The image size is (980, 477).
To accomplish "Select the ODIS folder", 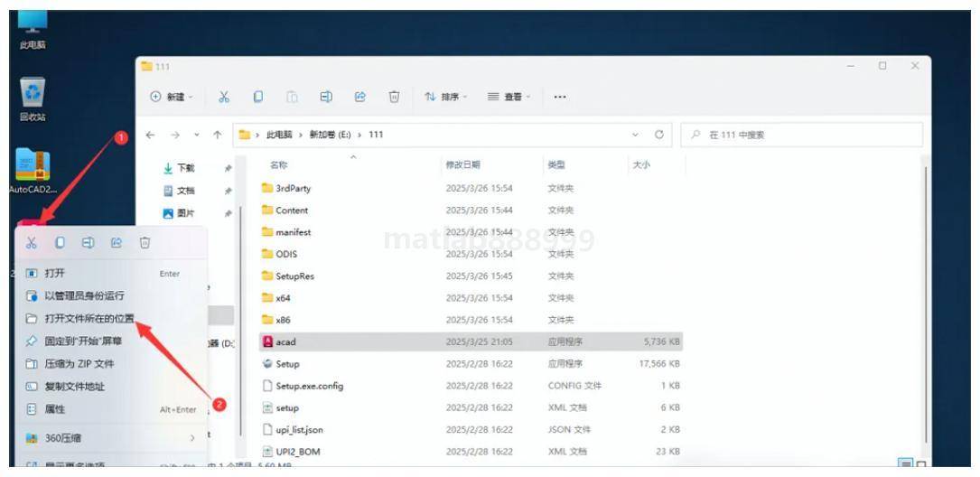I will (471, 255).
